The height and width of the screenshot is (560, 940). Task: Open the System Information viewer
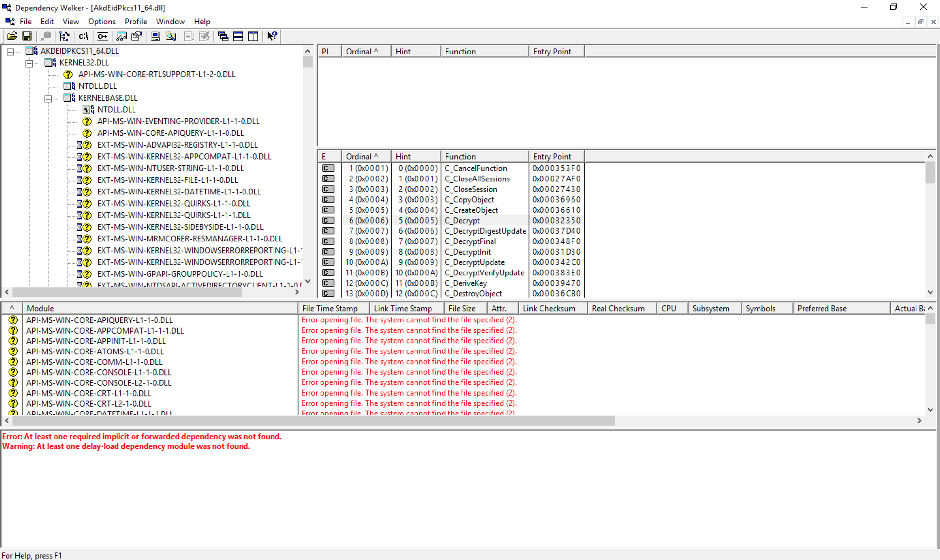[x=155, y=36]
